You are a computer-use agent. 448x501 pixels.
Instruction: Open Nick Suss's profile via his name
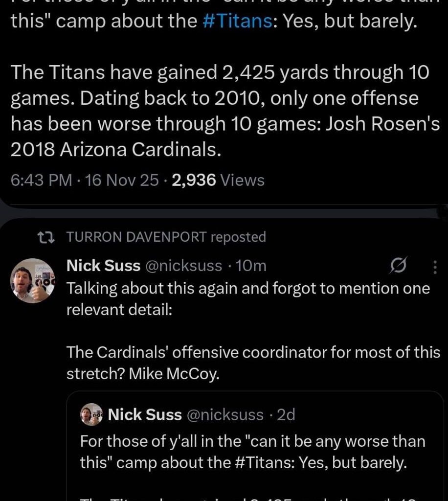click(103, 265)
